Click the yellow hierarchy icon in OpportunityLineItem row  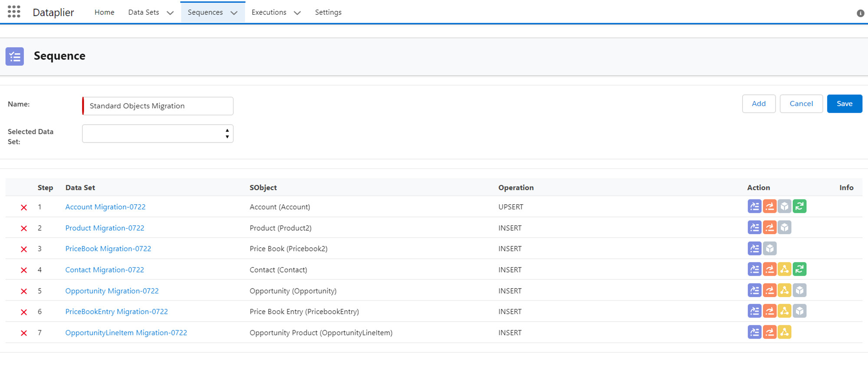click(784, 332)
